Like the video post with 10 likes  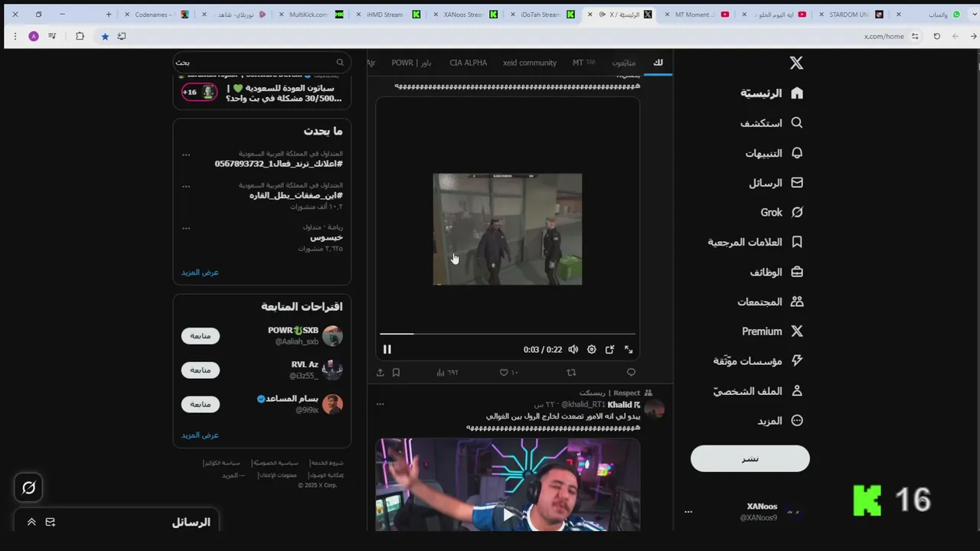(x=509, y=373)
